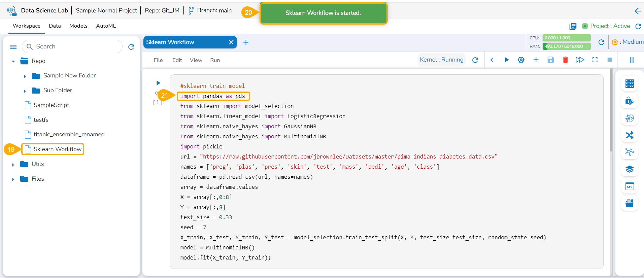Save the notebook with the floppy disk icon
644x278 pixels.
coord(550,60)
